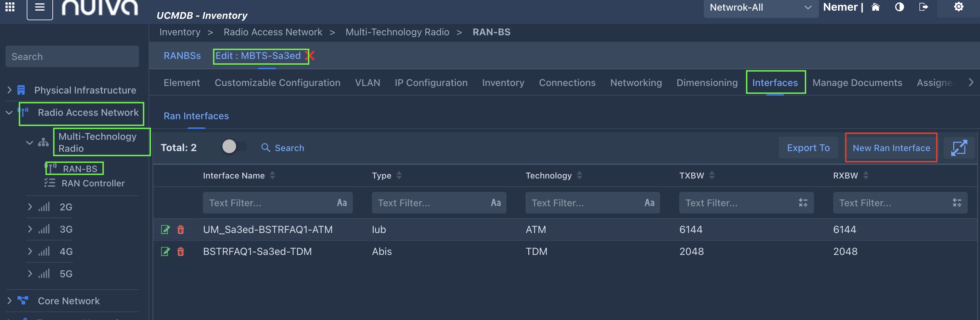Toggle the switch next to Total: 2
980x320 pixels.
tap(234, 147)
